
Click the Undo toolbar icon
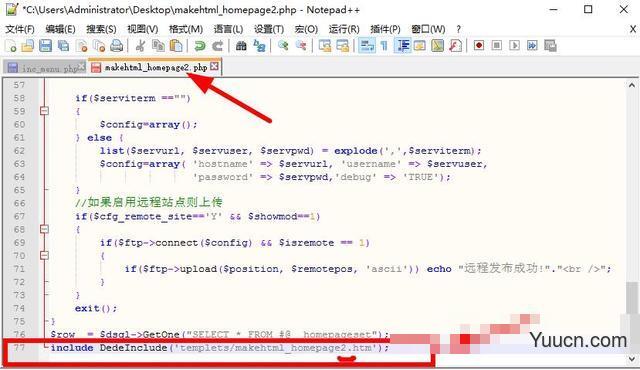200,46
